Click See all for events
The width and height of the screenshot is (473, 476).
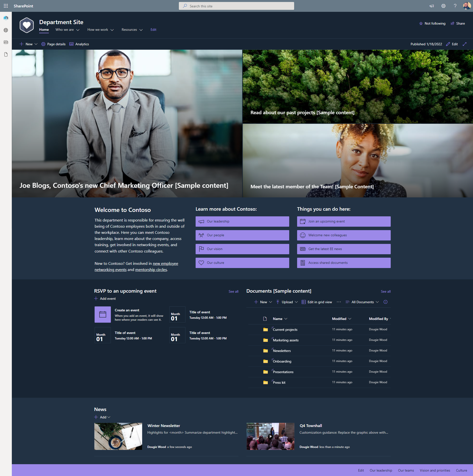[233, 291]
